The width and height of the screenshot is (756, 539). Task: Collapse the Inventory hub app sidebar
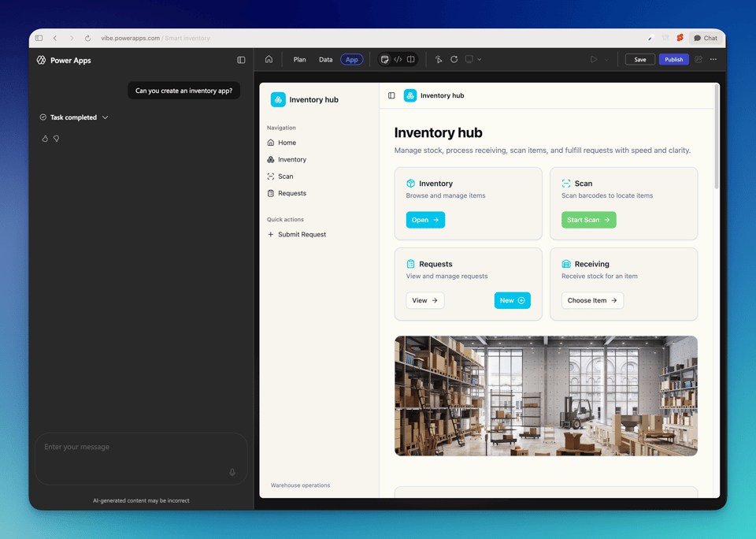391,95
